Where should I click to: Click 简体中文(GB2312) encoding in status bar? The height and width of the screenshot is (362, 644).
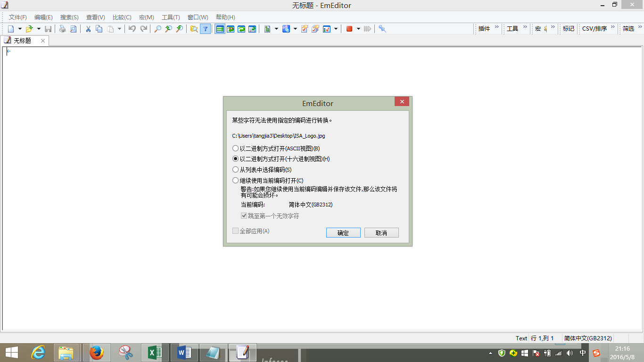pos(588,338)
